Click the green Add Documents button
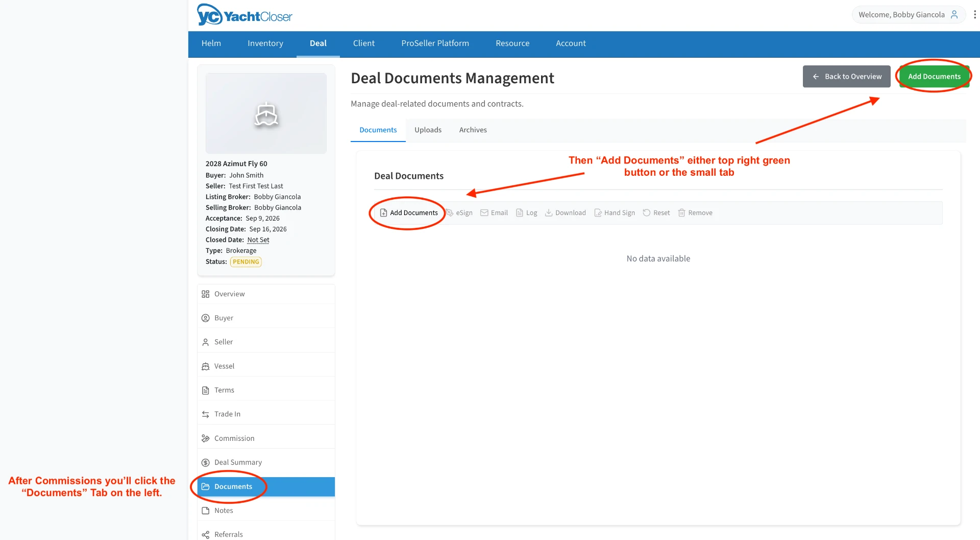This screenshot has height=540, width=980. click(x=934, y=77)
